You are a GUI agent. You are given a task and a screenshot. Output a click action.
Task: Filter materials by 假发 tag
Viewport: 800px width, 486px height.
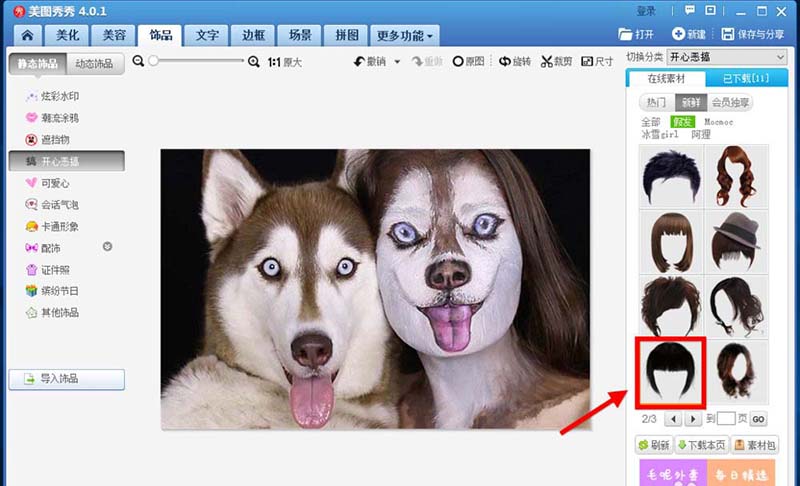click(x=683, y=122)
